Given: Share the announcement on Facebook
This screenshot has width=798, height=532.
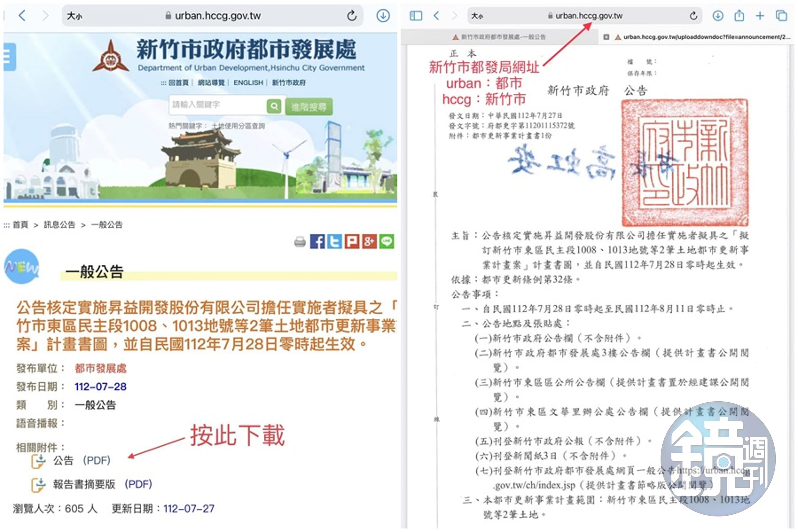Looking at the screenshot, I should (317, 242).
